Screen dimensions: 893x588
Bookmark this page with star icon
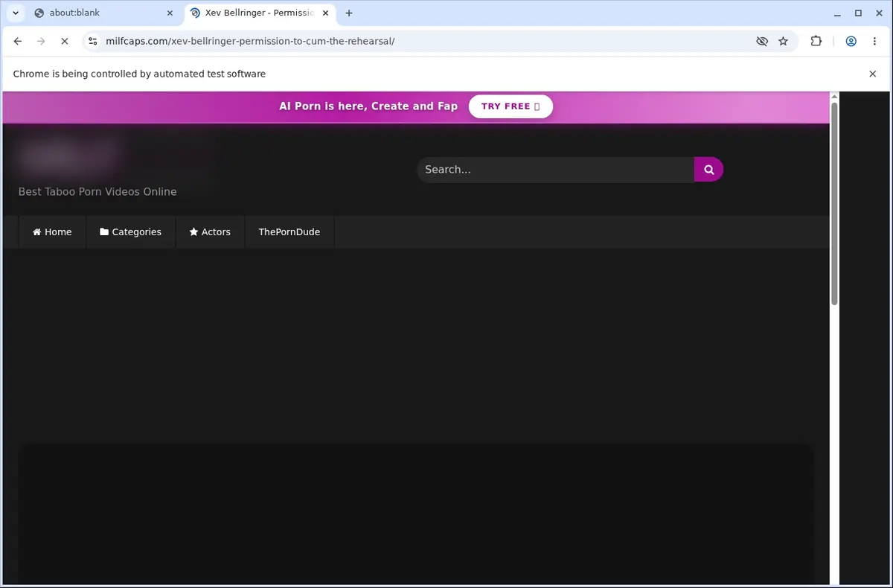(x=783, y=41)
